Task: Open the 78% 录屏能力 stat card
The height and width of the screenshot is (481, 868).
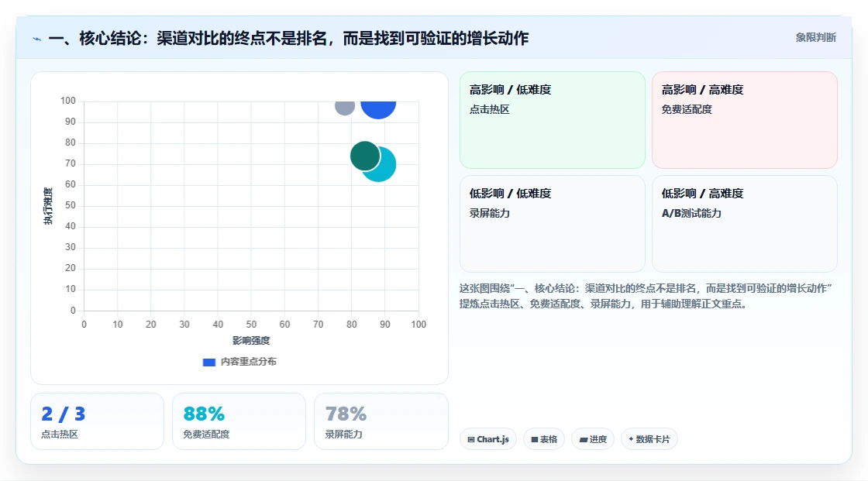Action: click(x=381, y=422)
